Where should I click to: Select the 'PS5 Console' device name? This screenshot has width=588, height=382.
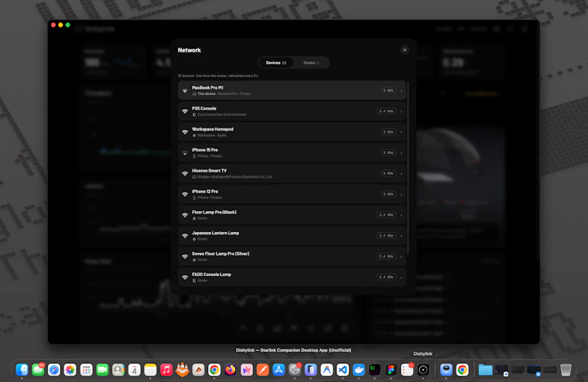pyautogui.click(x=204, y=108)
